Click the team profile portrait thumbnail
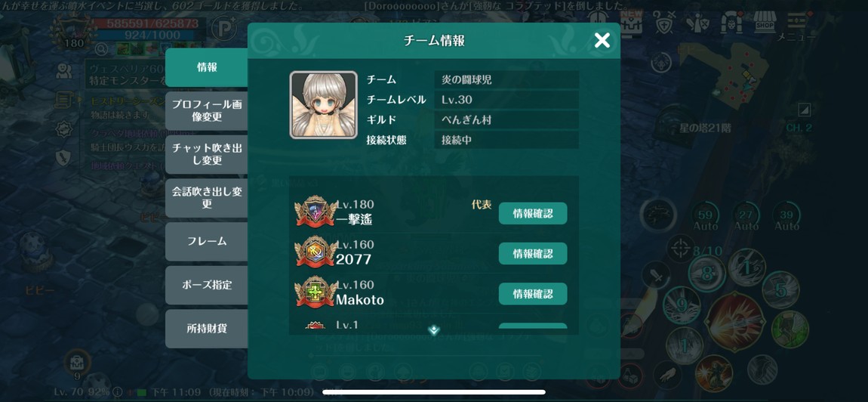Screen dimensions: 868x402 [x=323, y=105]
